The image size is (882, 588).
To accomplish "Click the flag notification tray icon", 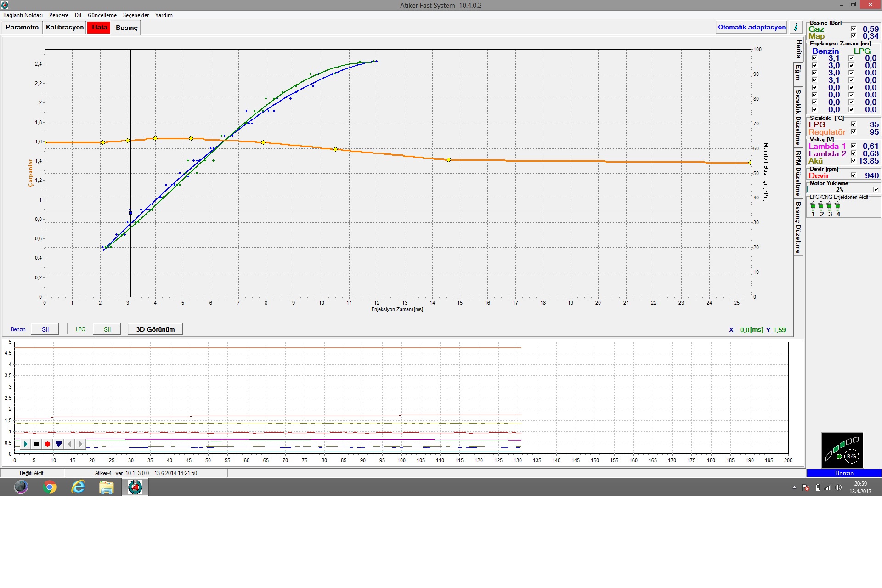I will click(806, 487).
